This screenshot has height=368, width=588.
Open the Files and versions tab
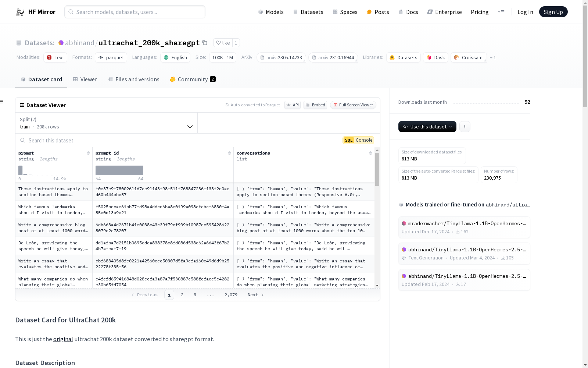tap(133, 79)
